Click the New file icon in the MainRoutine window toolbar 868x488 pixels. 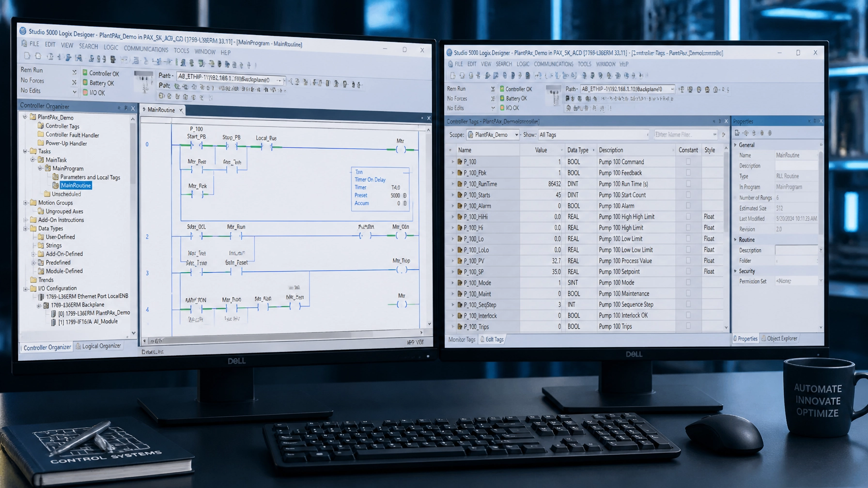27,57
